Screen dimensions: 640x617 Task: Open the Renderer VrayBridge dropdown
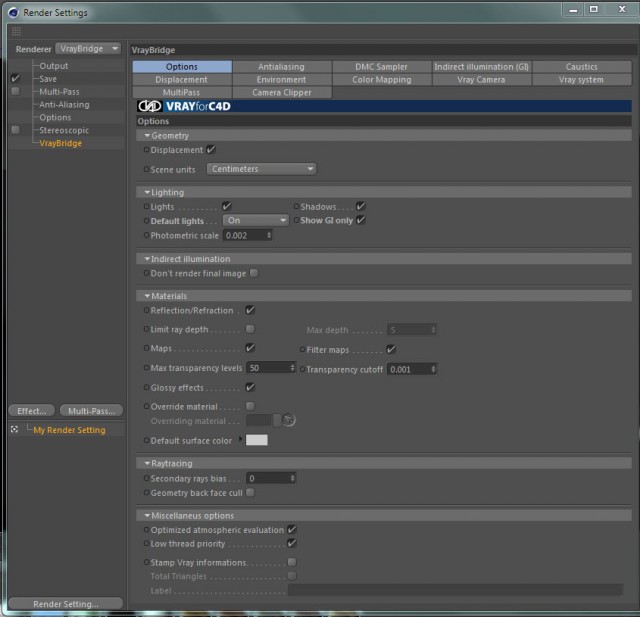[88, 49]
